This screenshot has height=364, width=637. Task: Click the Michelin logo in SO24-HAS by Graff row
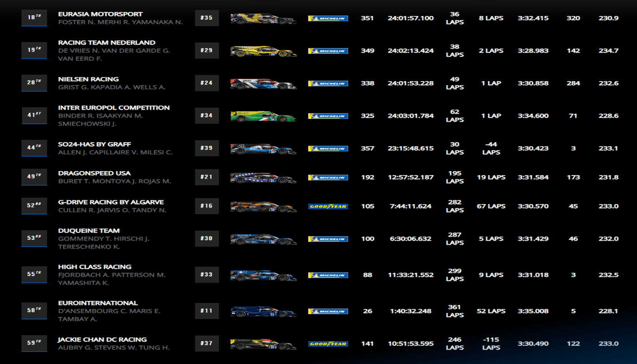(x=328, y=149)
